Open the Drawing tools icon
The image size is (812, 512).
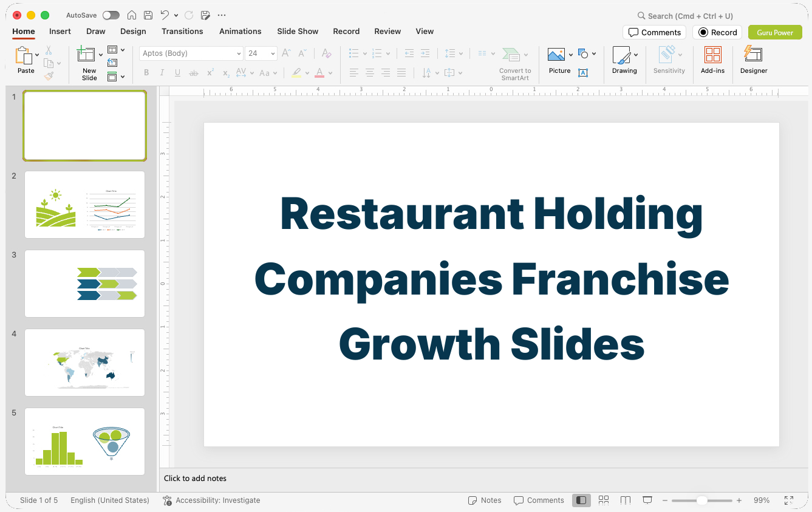tap(621, 55)
